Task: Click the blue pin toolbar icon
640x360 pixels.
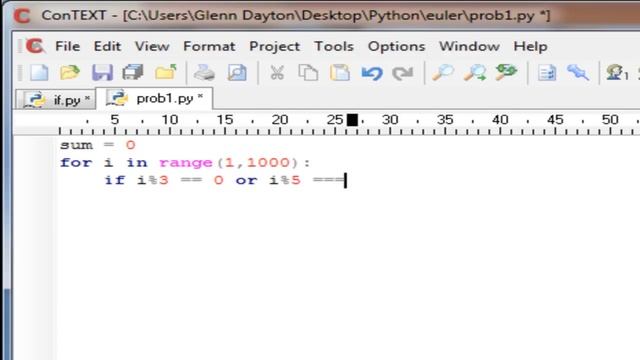Action: pos(578,73)
